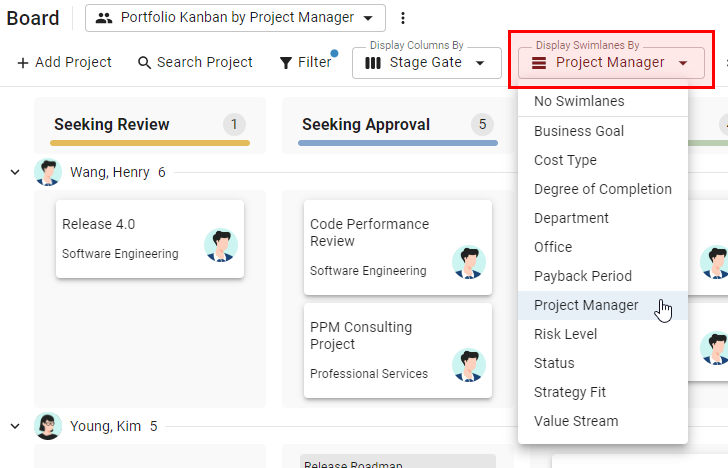Click the Seeking Approval column header
The width and height of the screenshot is (728, 468).
click(x=366, y=125)
